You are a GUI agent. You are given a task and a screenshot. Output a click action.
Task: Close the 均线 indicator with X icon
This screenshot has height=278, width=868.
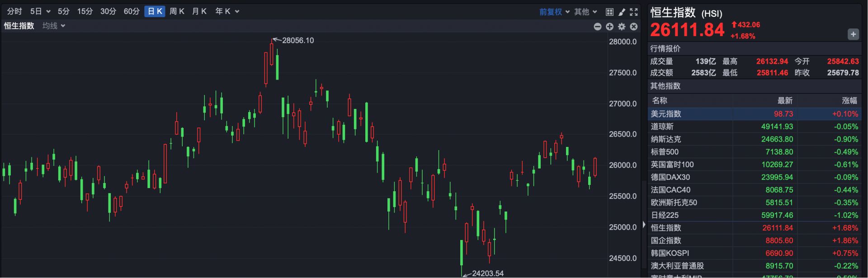pyautogui.click(x=634, y=27)
